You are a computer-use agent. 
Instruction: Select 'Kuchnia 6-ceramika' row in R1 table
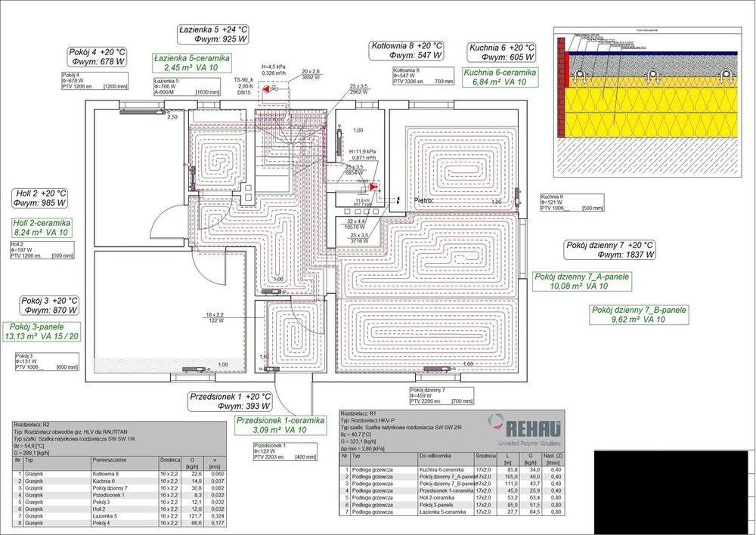click(446, 469)
